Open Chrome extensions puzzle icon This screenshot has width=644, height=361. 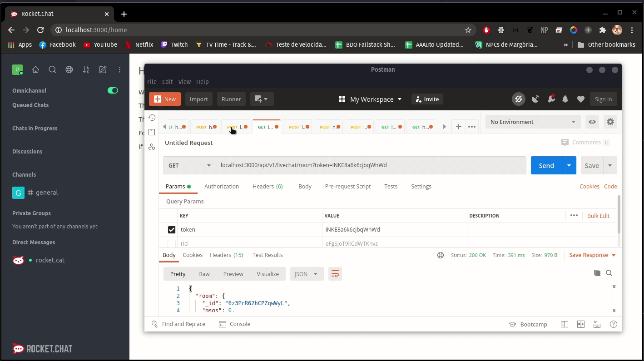[x=603, y=30]
